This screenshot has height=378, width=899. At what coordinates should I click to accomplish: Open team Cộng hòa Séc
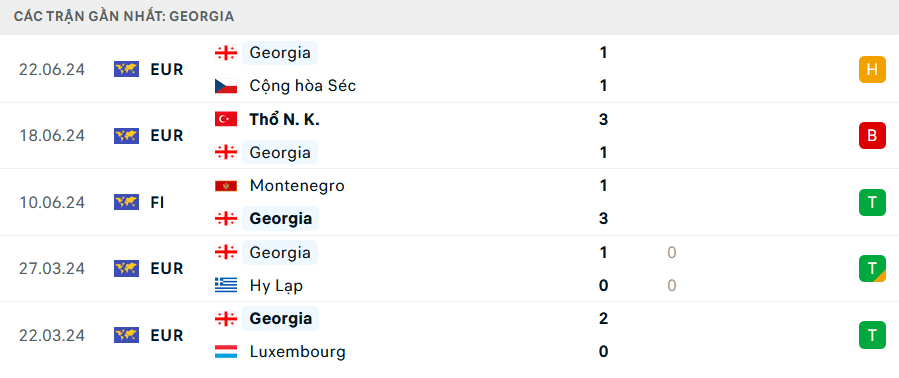[x=303, y=86]
